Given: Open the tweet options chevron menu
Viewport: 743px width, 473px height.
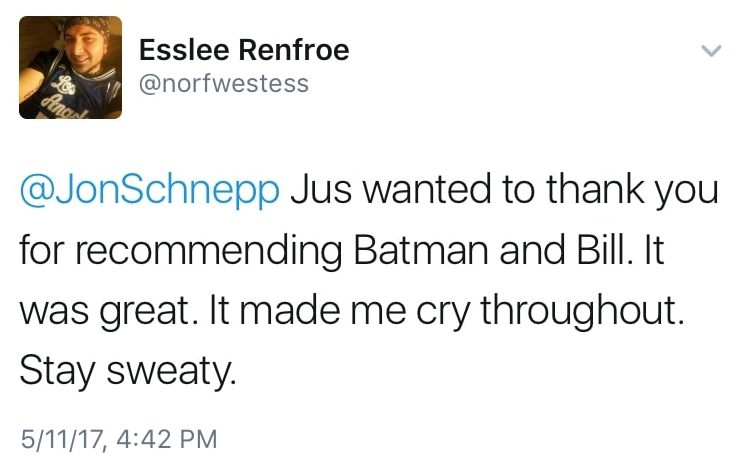Looking at the screenshot, I should 709,50.
